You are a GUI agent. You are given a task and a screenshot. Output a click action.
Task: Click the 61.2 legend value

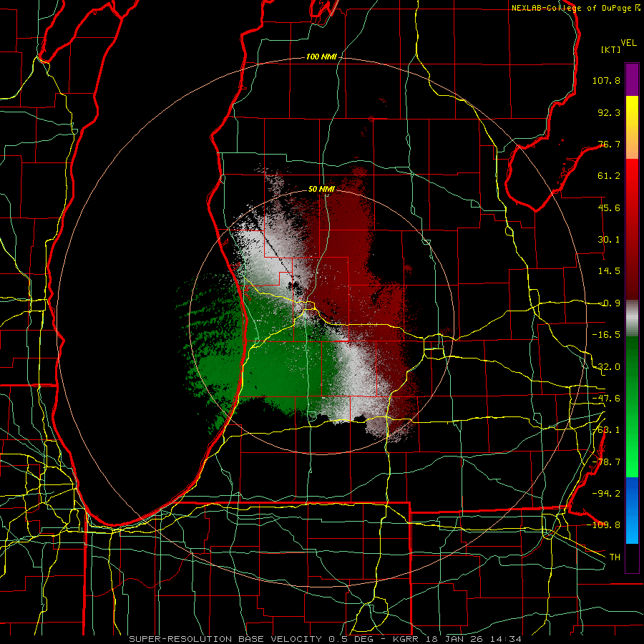[x=609, y=176]
